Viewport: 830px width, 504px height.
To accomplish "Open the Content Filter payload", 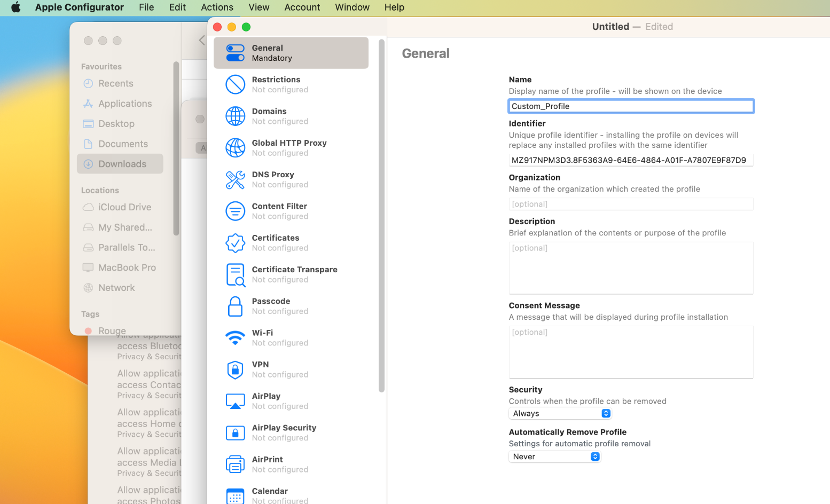I will click(280, 211).
